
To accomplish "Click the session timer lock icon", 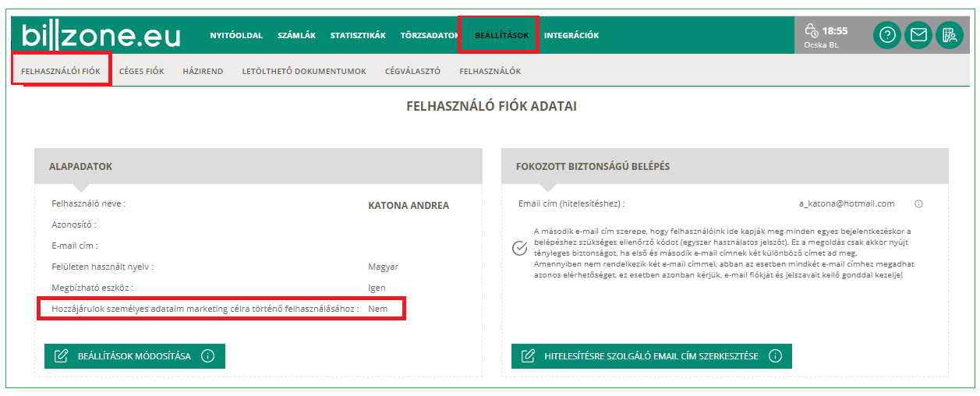I will point(812,30).
